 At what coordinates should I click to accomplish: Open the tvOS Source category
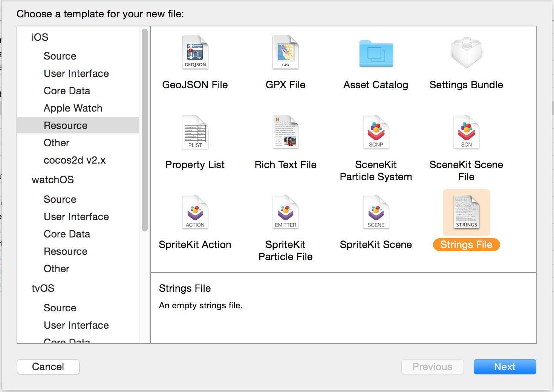coord(60,308)
